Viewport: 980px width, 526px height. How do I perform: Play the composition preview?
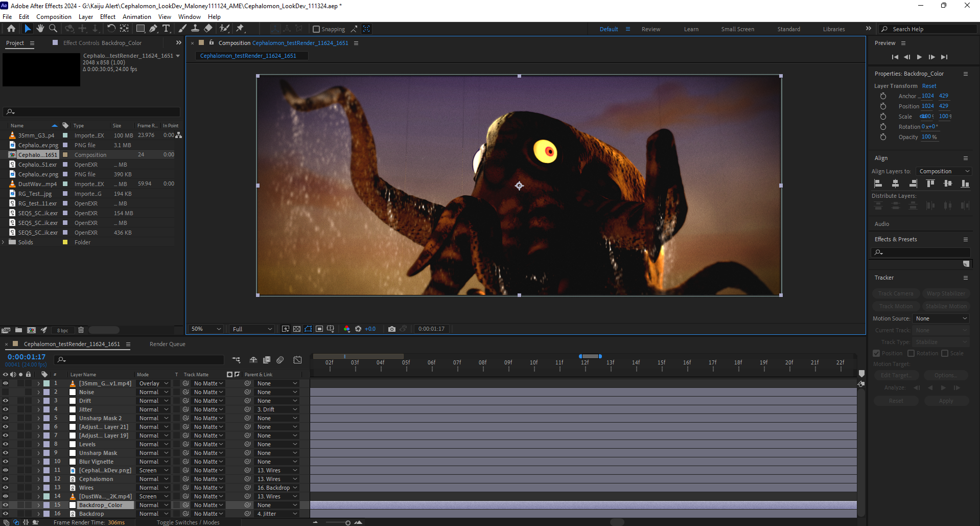tap(919, 57)
